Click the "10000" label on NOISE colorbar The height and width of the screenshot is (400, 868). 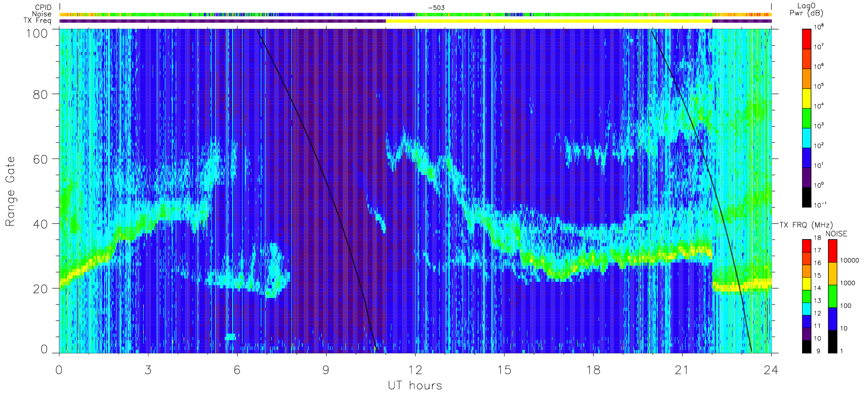point(850,260)
